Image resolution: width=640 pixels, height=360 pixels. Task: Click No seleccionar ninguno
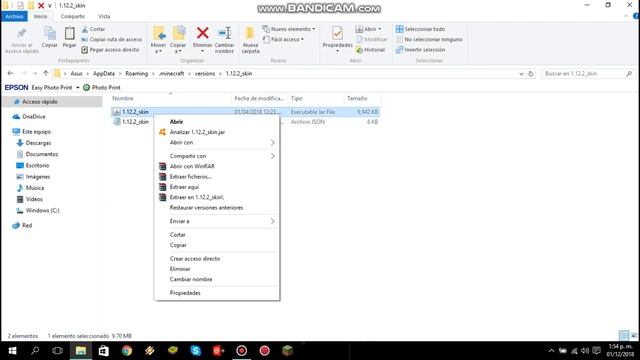point(429,40)
